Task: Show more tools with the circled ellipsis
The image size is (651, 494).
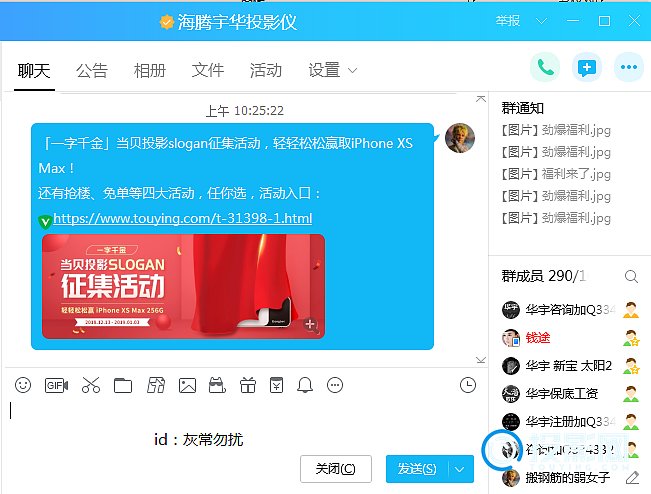Action: tap(335, 385)
